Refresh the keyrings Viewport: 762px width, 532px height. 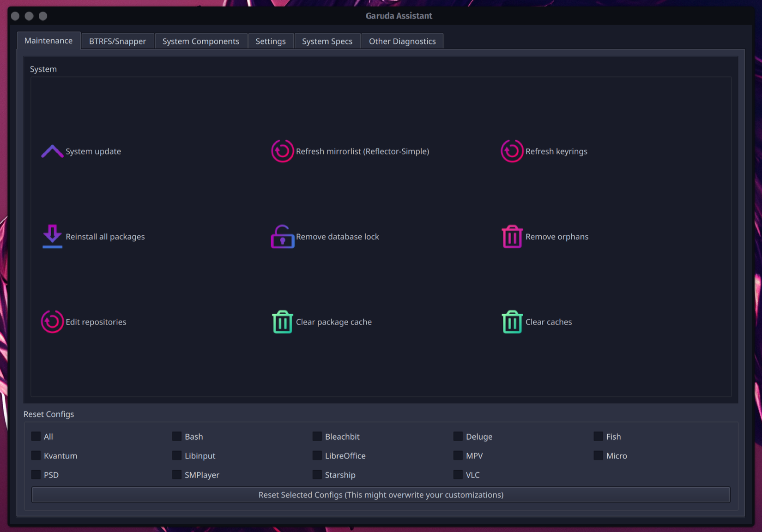545,151
